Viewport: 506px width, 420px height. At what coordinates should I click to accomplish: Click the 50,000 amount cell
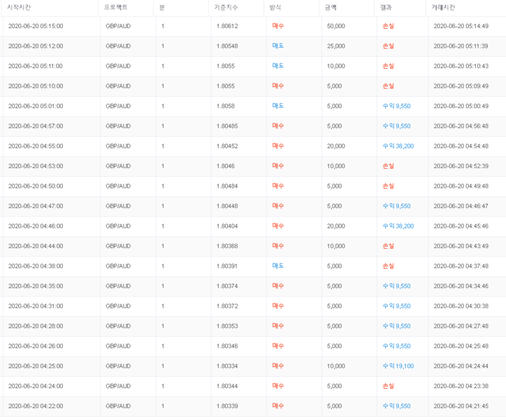(x=336, y=26)
